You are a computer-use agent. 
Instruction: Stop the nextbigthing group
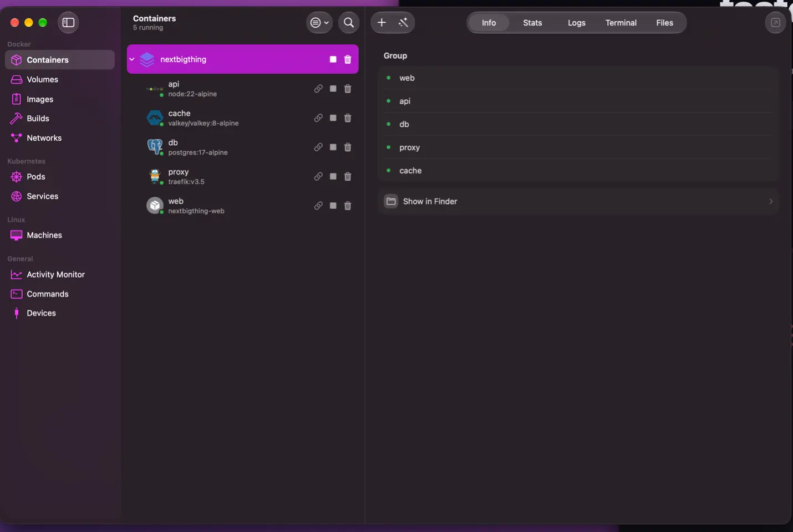(333, 59)
